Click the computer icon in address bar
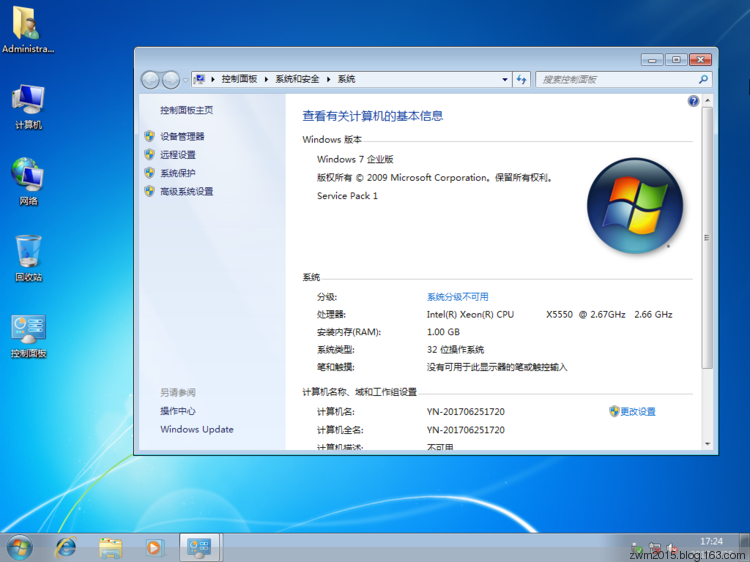This screenshot has width=750, height=562. tap(199, 79)
